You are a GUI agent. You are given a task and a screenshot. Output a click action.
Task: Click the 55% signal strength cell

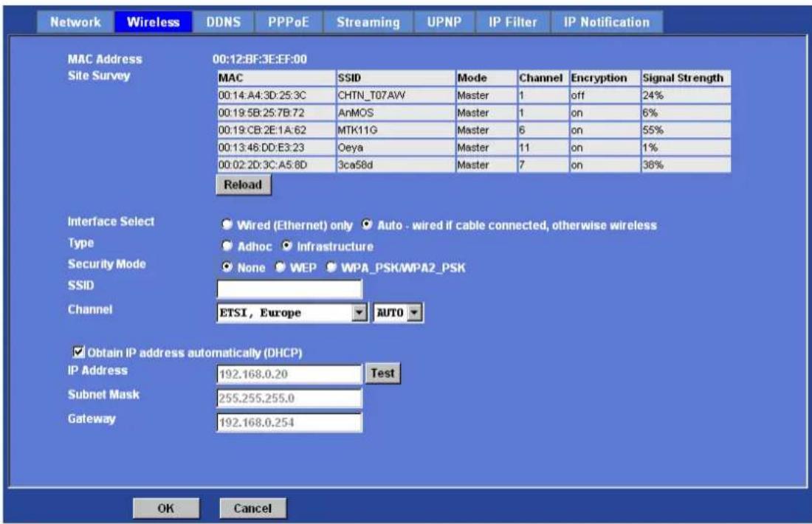coord(687,130)
